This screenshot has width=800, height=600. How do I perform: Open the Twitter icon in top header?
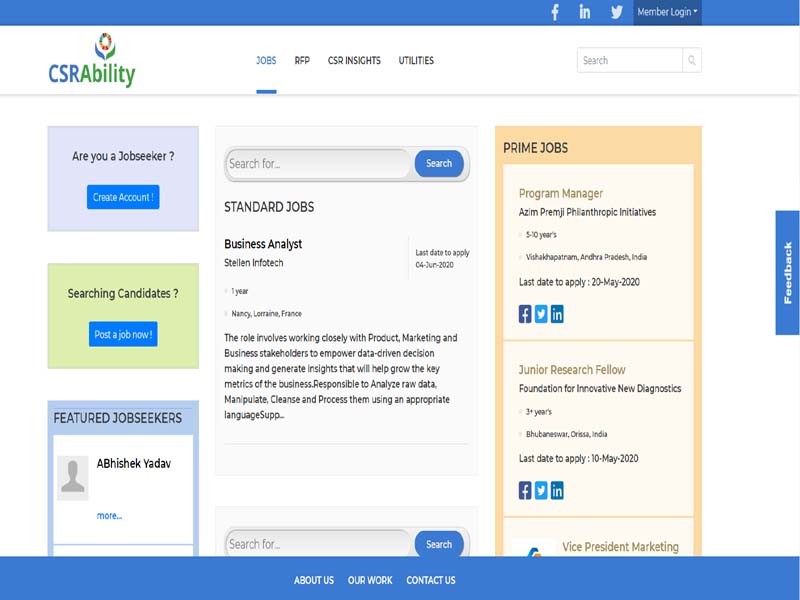[x=616, y=12]
